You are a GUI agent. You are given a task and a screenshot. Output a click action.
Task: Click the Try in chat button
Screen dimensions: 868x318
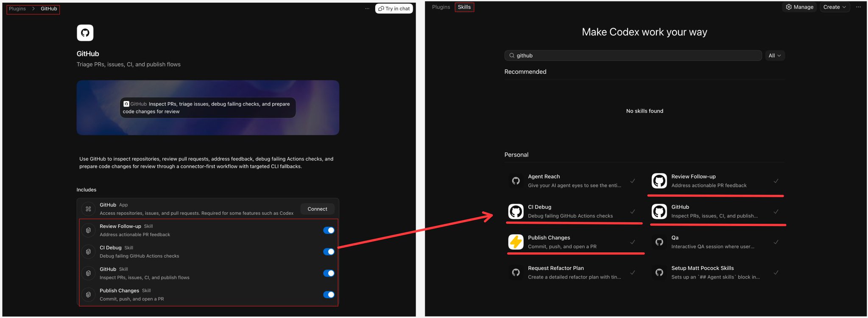pos(394,8)
